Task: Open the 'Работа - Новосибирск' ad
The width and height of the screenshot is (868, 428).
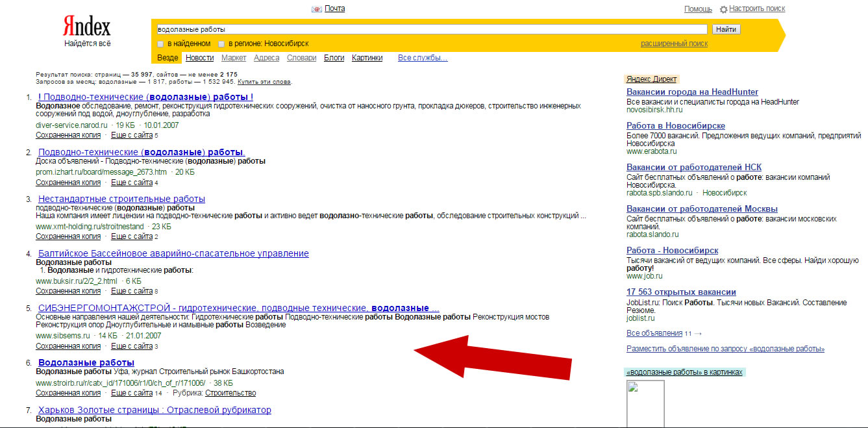Action: tap(672, 250)
